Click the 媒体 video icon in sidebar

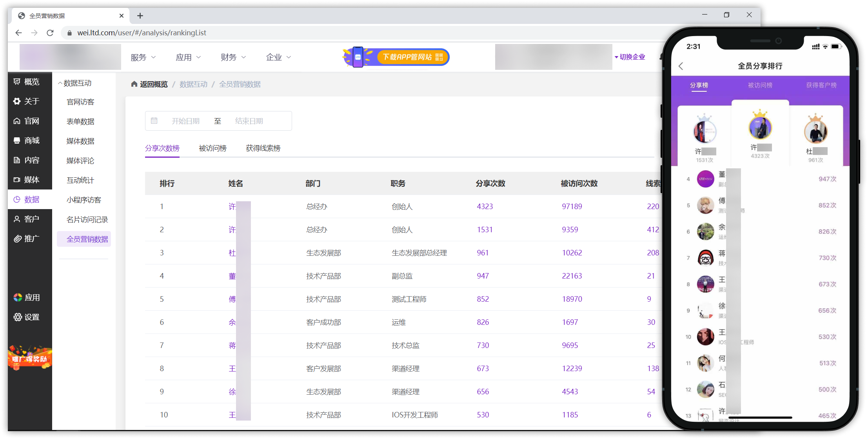pos(17,180)
